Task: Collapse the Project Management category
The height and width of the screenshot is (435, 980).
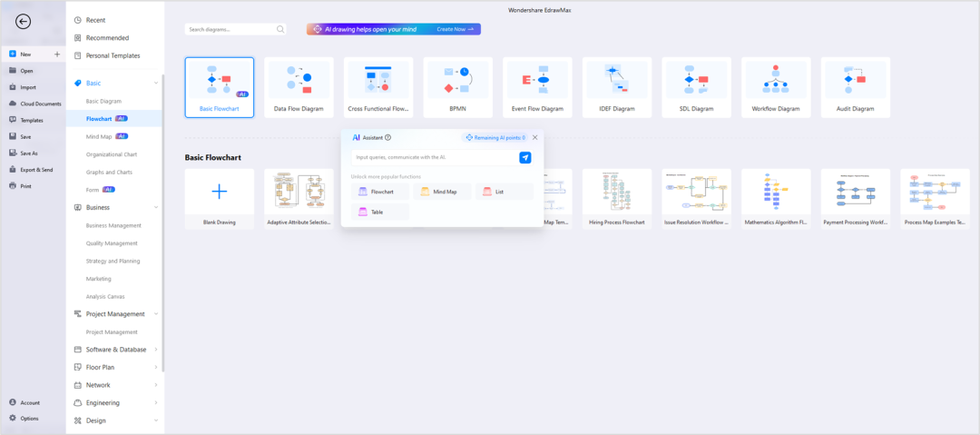Action: (156, 314)
